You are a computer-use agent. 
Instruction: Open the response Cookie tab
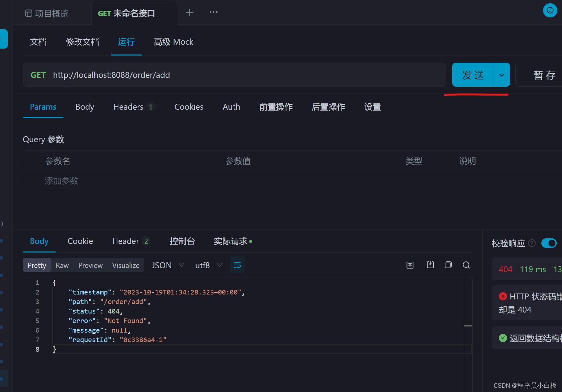coord(80,241)
